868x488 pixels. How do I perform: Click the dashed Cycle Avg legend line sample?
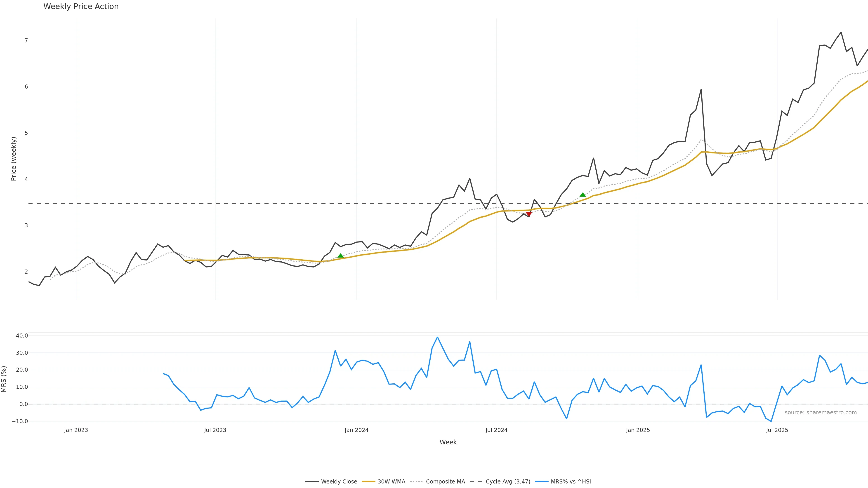point(476,482)
